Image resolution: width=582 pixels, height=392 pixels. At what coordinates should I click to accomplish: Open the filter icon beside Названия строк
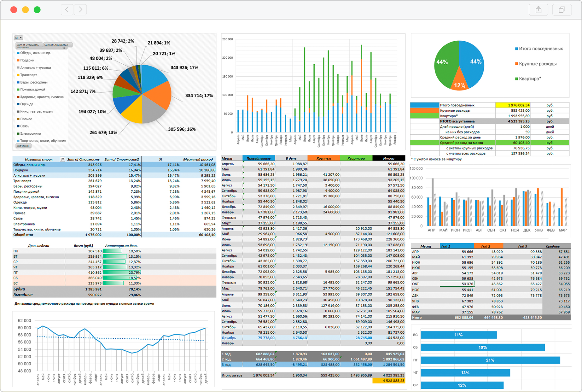62,159
